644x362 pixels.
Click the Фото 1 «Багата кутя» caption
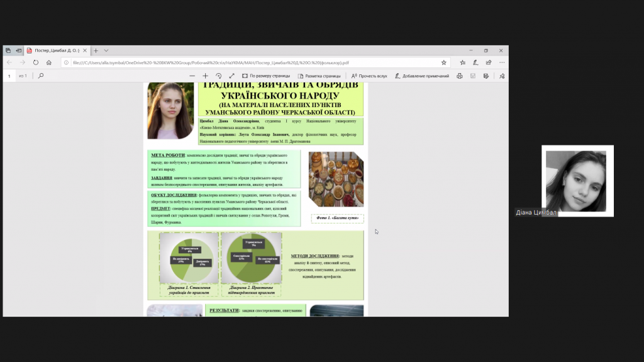[x=338, y=218]
